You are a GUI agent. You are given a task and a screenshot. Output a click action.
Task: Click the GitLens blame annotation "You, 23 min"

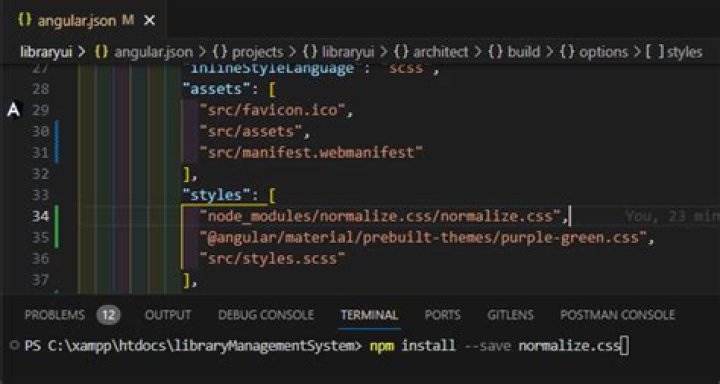point(672,216)
